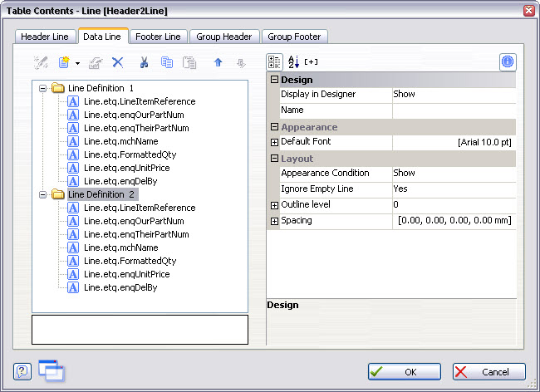Sort properties alphabetically with A-Z icon
The image size is (540, 392).
click(x=293, y=62)
